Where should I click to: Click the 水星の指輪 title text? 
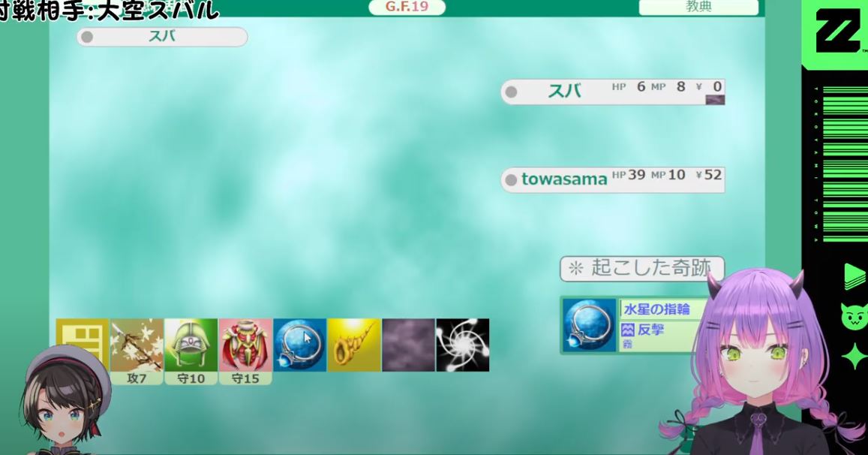coord(656,309)
